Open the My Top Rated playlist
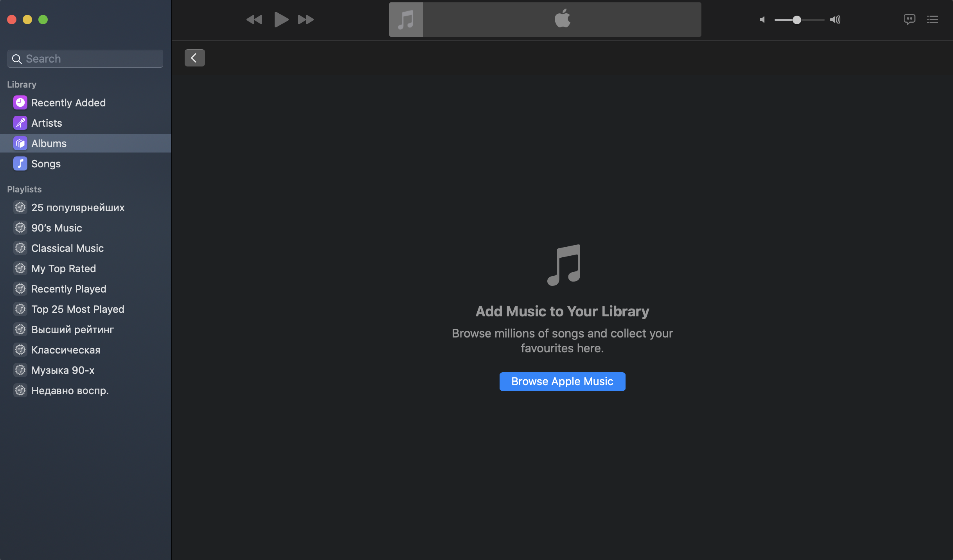The width and height of the screenshot is (953, 560). pos(63,269)
